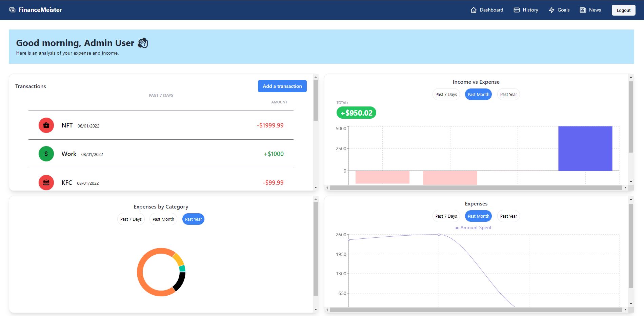This screenshot has height=316, width=644.
Task: Click the red burger icon for KFC
Action: (46, 182)
